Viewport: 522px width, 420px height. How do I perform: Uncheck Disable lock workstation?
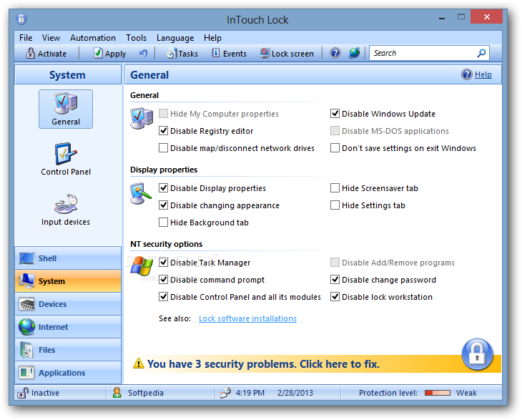coord(335,297)
